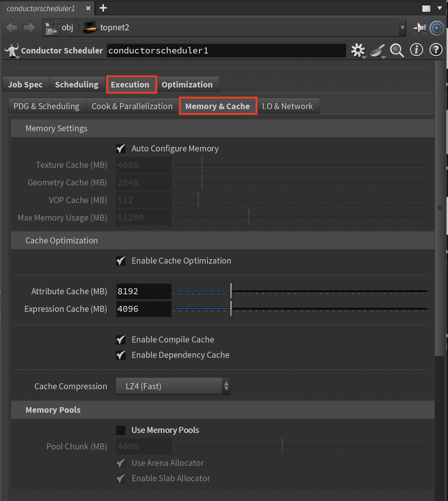
Task: Open help with the question mark icon
Action: (x=436, y=50)
